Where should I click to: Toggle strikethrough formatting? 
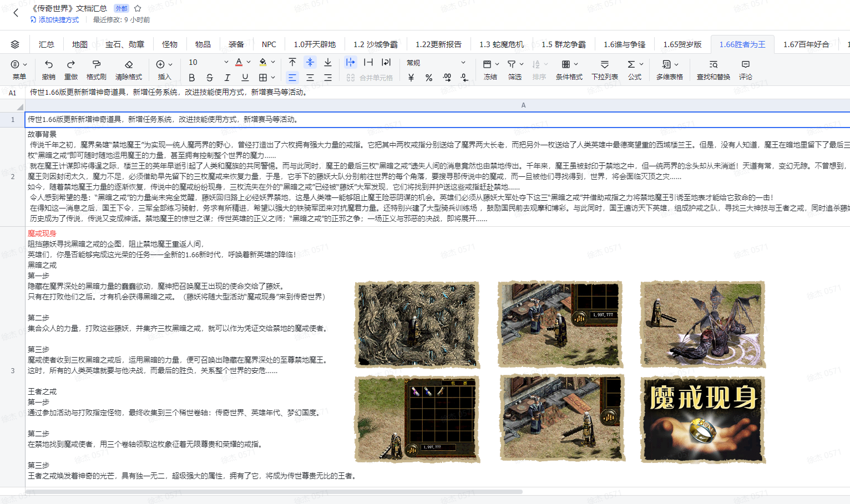coord(210,78)
